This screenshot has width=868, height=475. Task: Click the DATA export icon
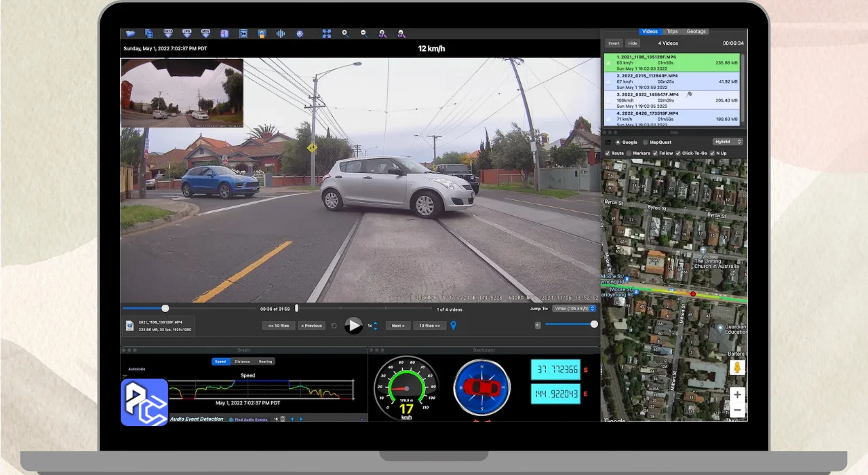click(x=168, y=33)
